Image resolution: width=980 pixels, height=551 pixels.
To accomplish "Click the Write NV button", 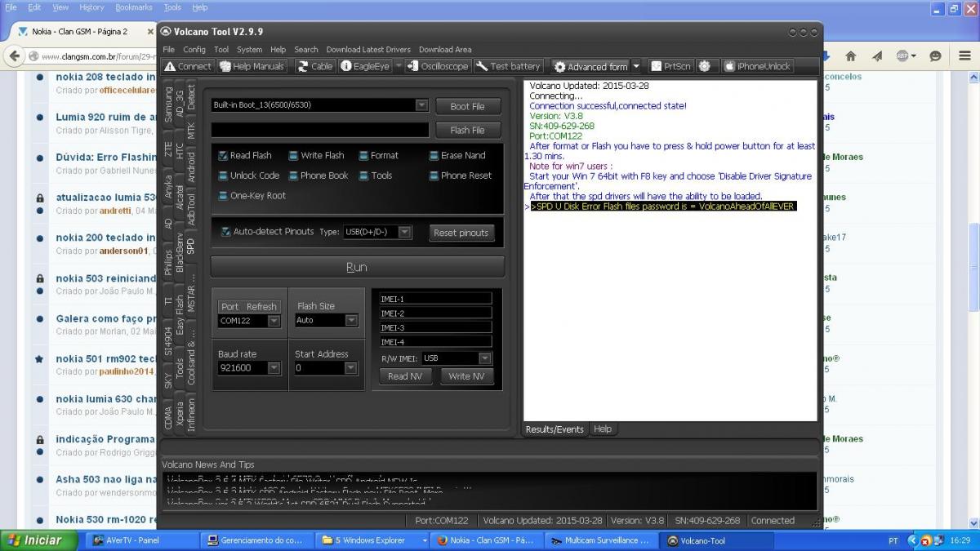I will coord(466,376).
